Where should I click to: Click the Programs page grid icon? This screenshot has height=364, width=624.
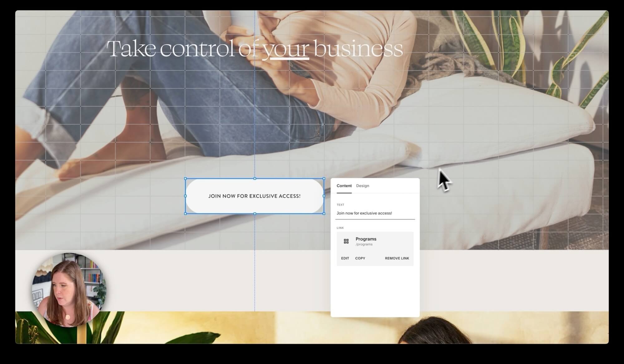tap(346, 241)
